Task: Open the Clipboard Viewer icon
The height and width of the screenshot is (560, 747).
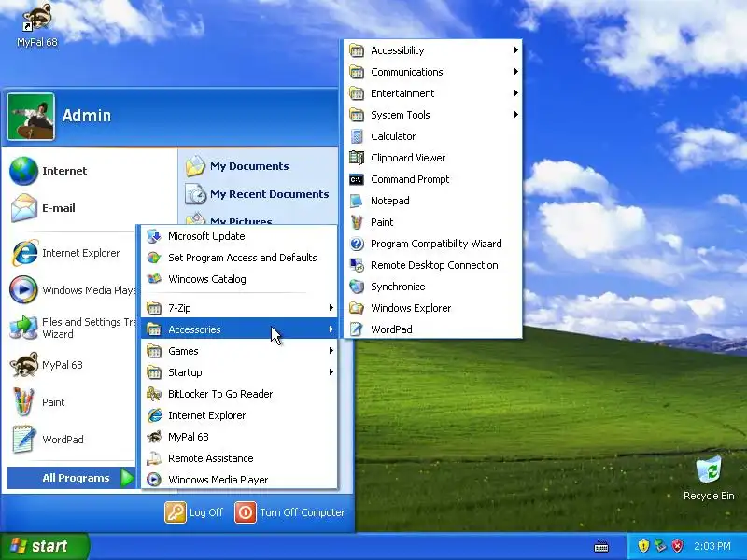Action: click(x=357, y=158)
